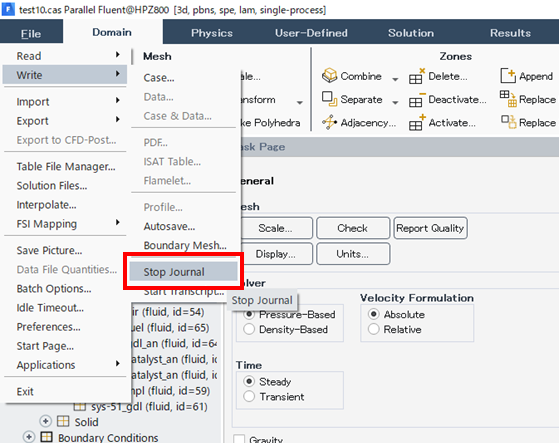Image resolution: width=559 pixels, height=443 pixels.
Task: Click the Display... mesh button
Action: click(277, 254)
